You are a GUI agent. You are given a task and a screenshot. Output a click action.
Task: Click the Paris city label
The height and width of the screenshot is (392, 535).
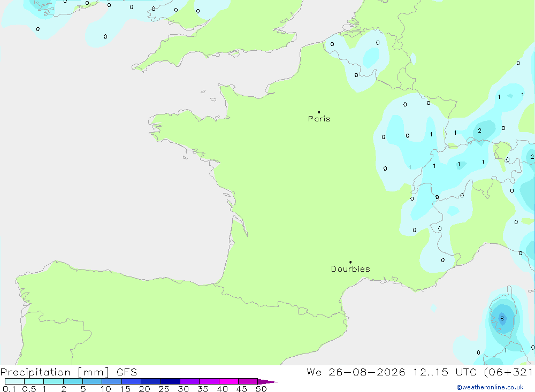pos(319,119)
